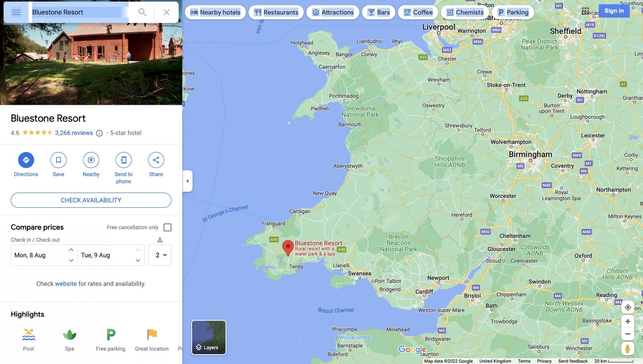643x364 pixels.
Task: Open the guests number dropdown
Action: 160,255
